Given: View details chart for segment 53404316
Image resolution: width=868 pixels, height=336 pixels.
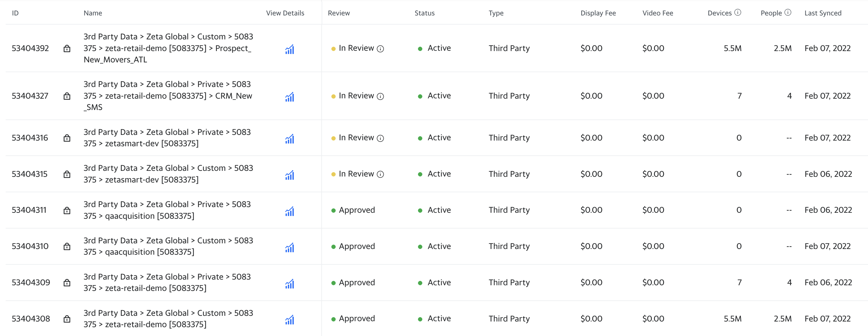Looking at the screenshot, I should (290, 139).
